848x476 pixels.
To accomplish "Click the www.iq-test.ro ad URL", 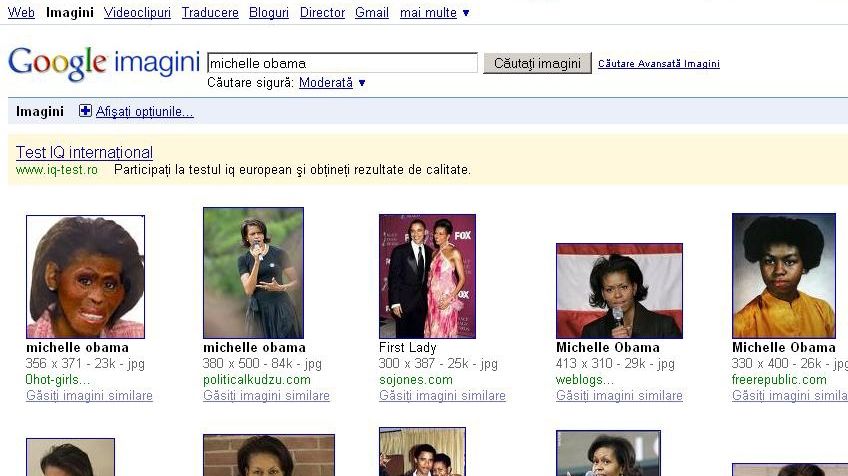I will coord(57,170).
